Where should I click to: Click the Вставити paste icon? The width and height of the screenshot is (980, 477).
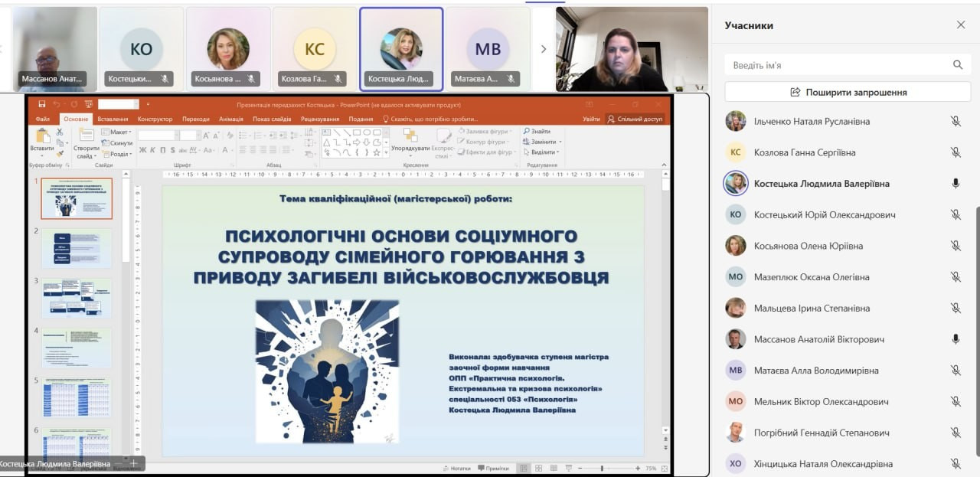tap(42, 136)
